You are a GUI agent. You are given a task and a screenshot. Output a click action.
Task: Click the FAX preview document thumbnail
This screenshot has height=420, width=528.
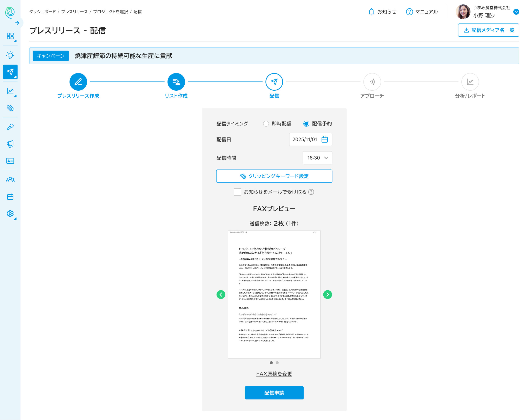[274, 294]
